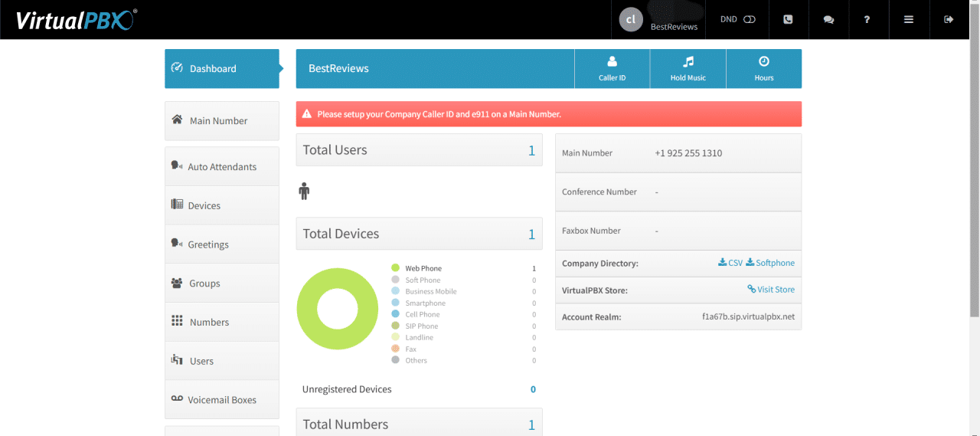Click the Caller ID person icon

click(x=612, y=62)
